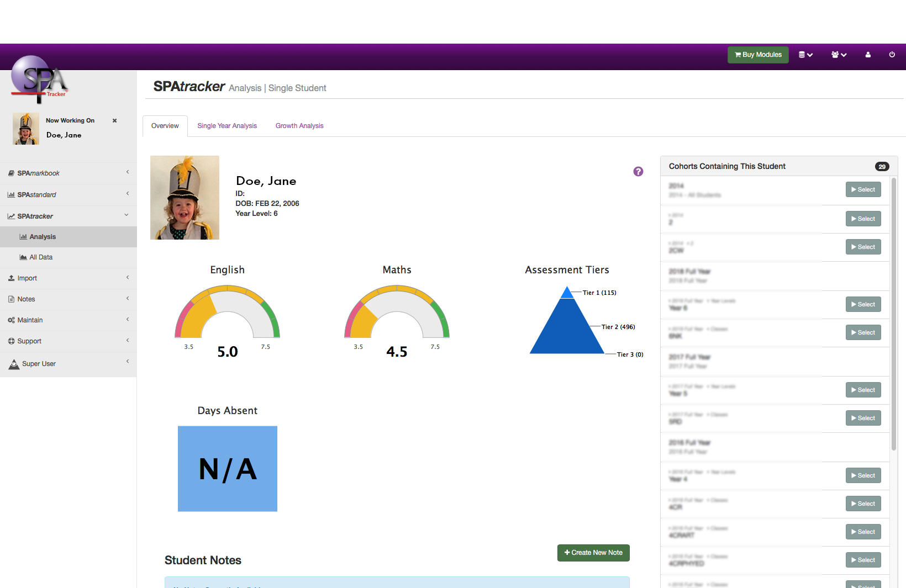Click Create New Note button
This screenshot has height=588, width=906.
click(593, 553)
